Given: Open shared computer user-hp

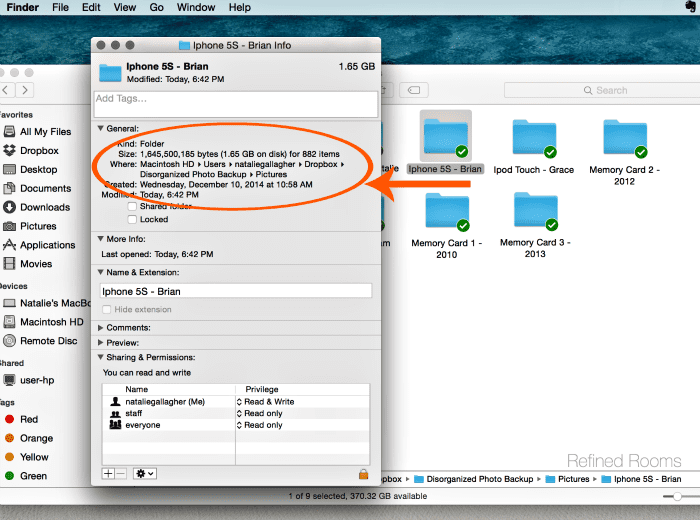Looking at the screenshot, I should point(29,380).
